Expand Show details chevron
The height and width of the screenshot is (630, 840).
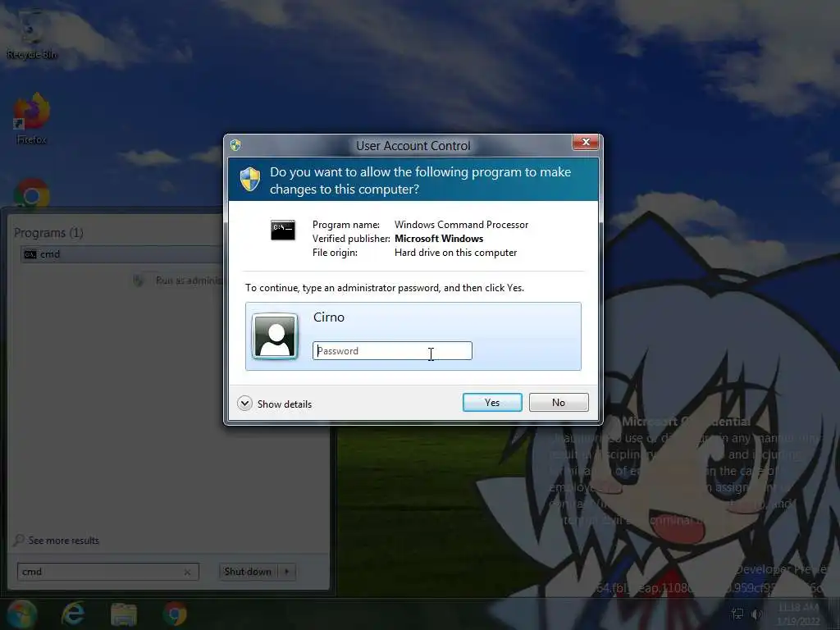[244, 404]
